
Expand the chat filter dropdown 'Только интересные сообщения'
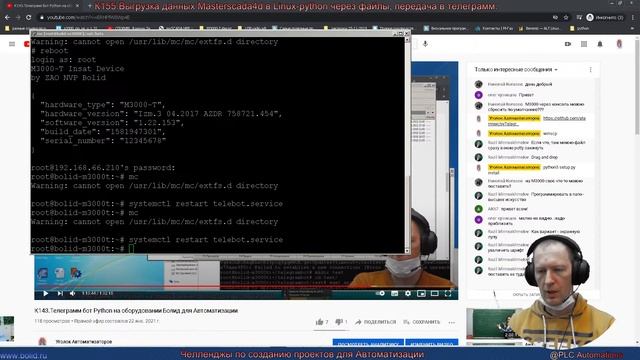516,70
